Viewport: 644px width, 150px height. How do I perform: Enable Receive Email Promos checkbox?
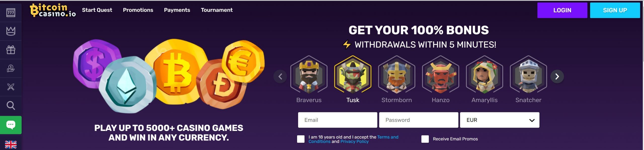coord(425,139)
